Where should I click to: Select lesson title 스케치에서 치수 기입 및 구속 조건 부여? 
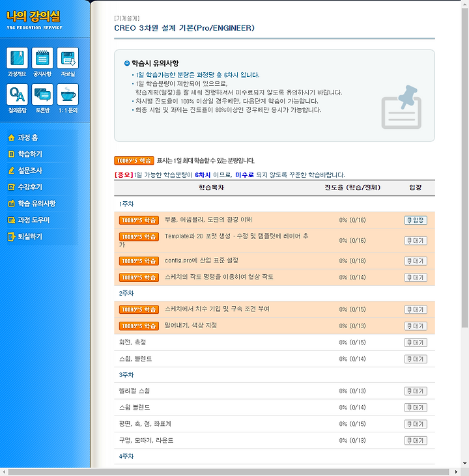[217, 309]
